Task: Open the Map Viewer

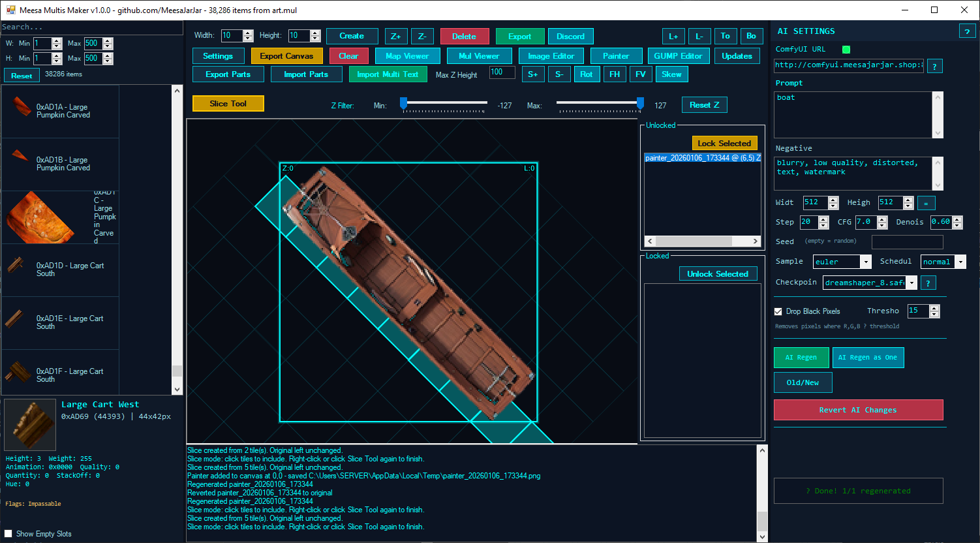Action: (x=407, y=56)
